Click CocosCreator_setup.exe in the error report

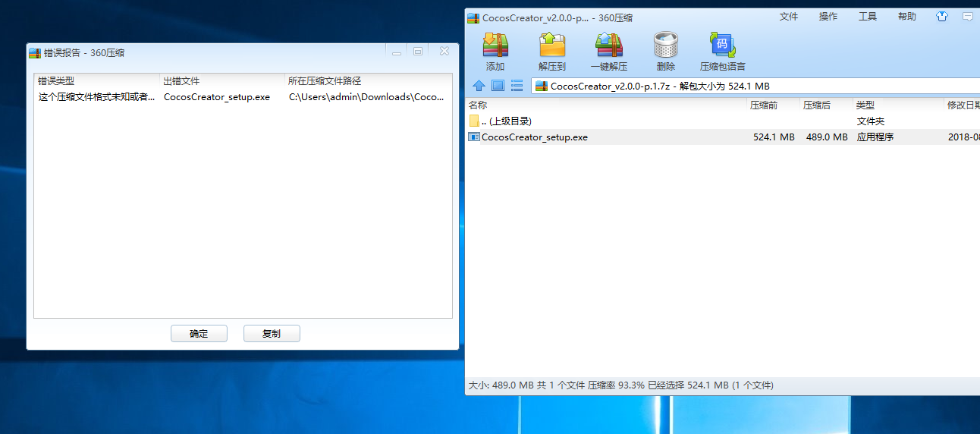(217, 97)
